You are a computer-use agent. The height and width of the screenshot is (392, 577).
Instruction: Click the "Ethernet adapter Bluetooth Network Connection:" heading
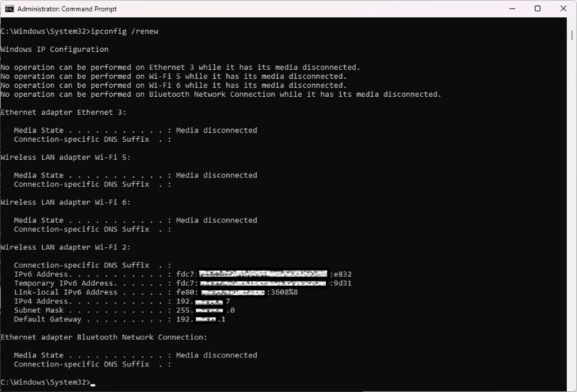104,337
